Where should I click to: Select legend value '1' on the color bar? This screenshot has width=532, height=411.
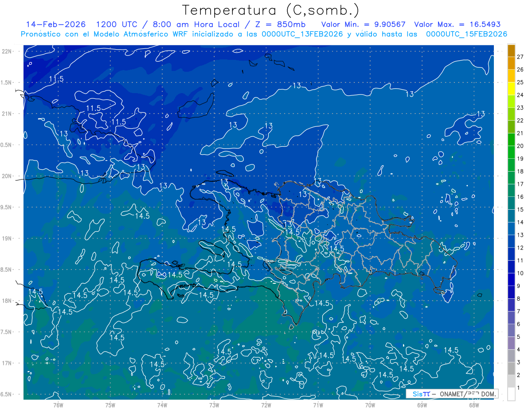point(519,388)
